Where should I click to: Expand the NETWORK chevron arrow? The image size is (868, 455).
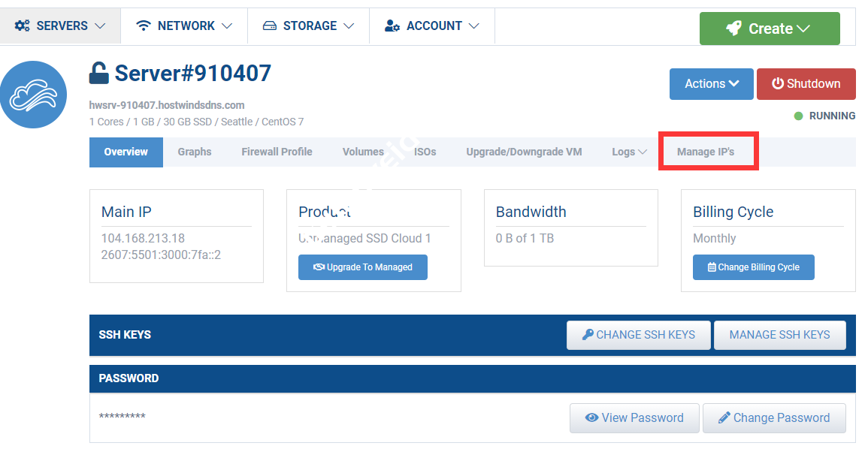click(227, 26)
